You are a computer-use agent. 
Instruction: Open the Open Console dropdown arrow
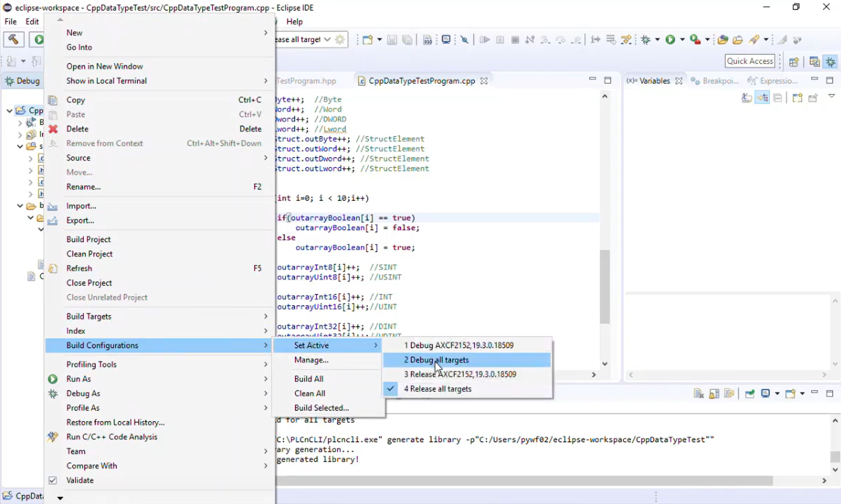[802, 394]
